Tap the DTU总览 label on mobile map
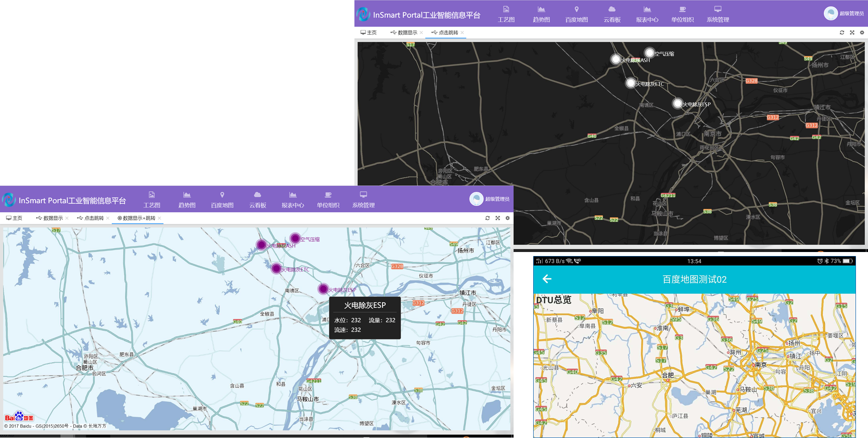The height and width of the screenshot is (438, 868). point(554,300)
